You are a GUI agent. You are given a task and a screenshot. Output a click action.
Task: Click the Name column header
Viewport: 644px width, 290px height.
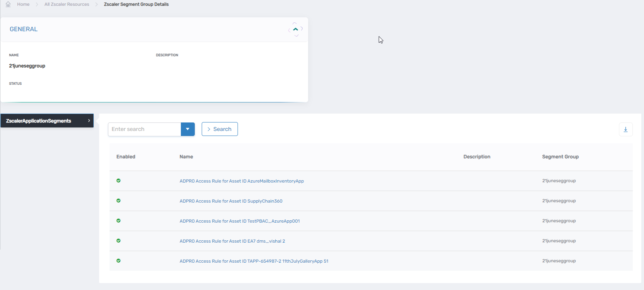[186, 157]
